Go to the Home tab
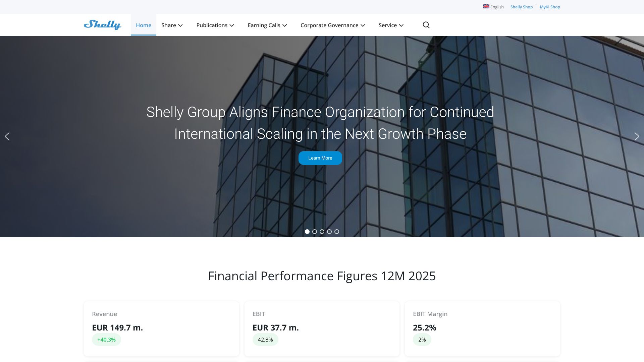The height and width of the screenshot is (362, 644). pyautogui.click(x=144, y=25)
